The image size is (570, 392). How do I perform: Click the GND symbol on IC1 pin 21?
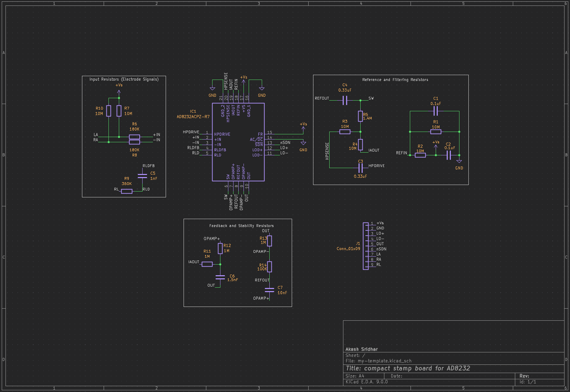pyautogui.click(x=213, y=89)
